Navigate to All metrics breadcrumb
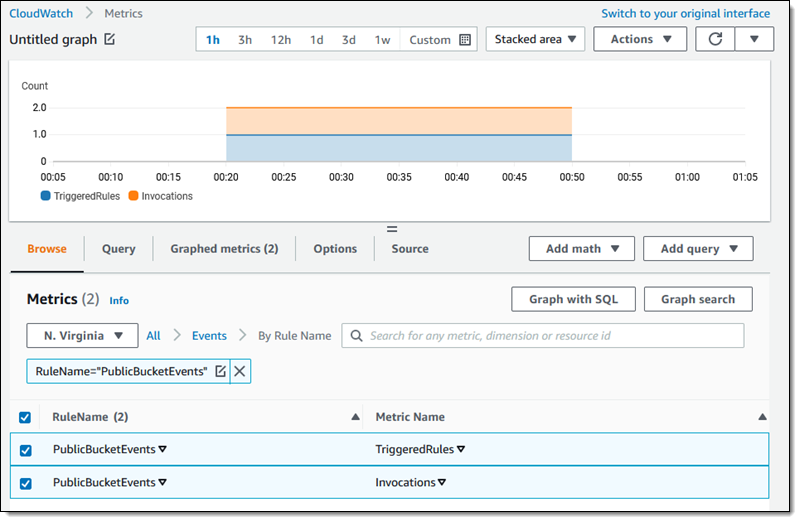Image resolution: width=800 pixels, height=522 pixels. pyautogui.click(x=153, y=336)
